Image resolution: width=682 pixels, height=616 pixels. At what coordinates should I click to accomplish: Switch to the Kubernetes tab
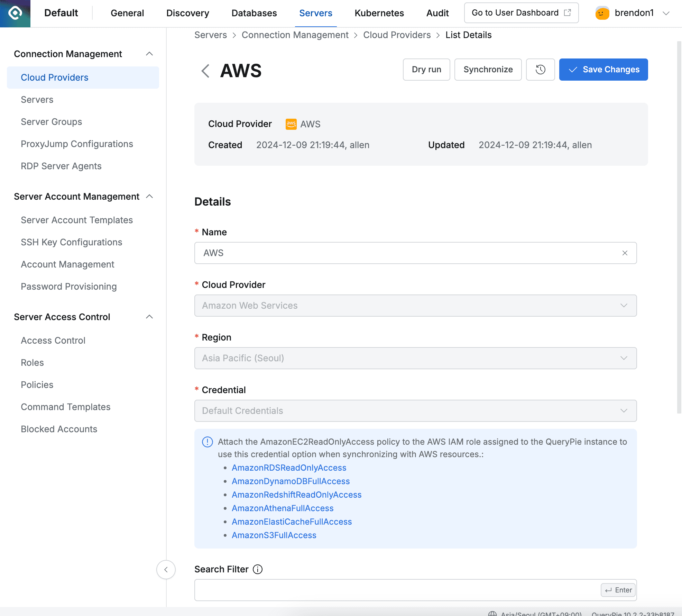click(379, 13)
